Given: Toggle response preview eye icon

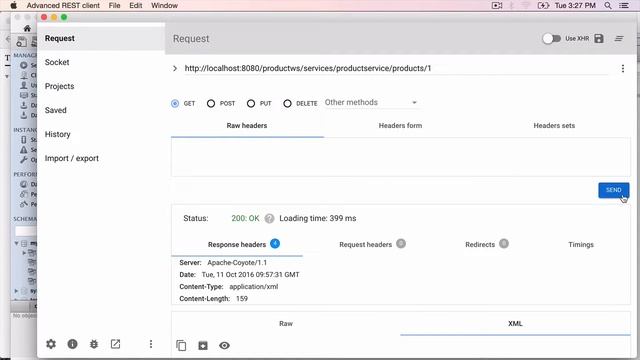Looking at the screenshot, I should (224, 345).
